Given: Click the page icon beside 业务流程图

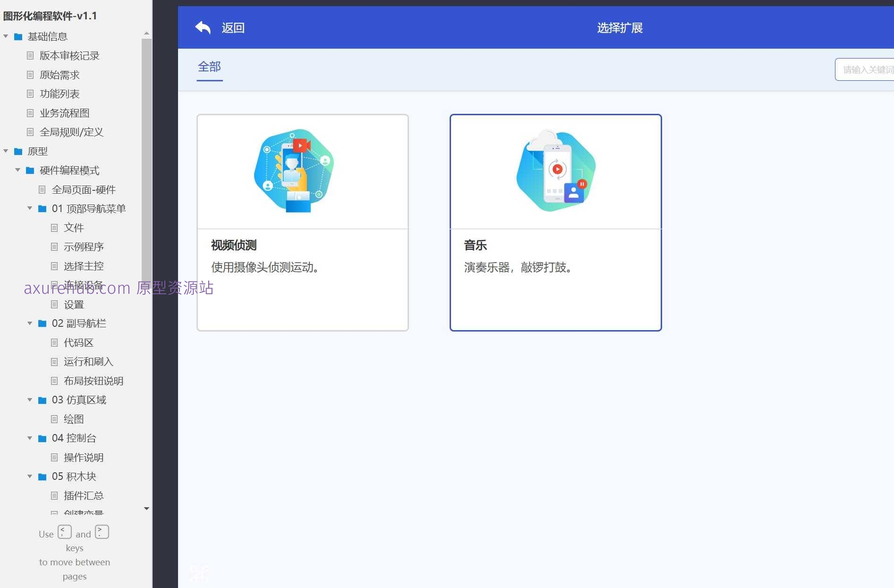Looking at the screenshot, I should 30,113.
